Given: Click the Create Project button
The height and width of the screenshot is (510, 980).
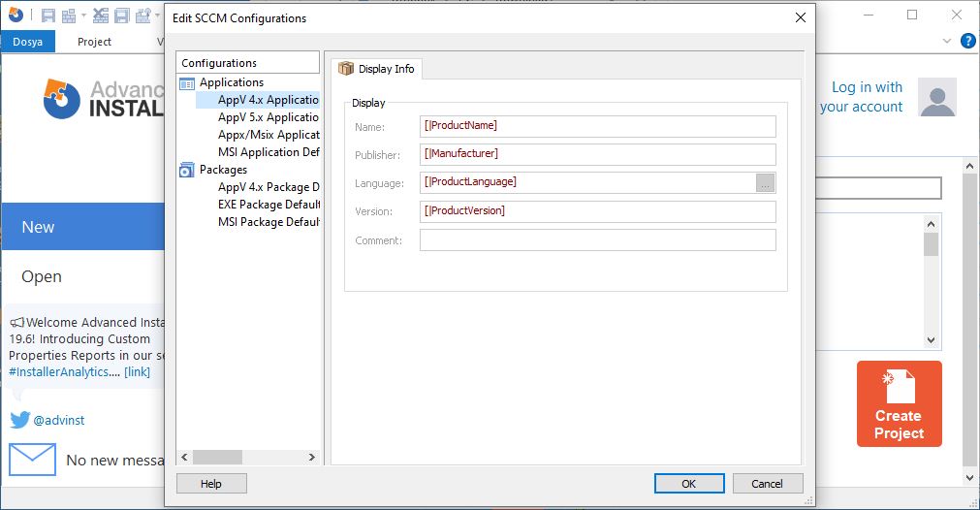Looking at the screenshot, I should tap(900, 403).
